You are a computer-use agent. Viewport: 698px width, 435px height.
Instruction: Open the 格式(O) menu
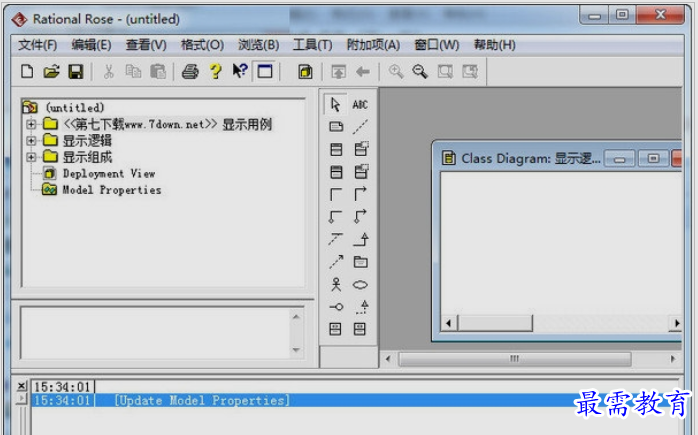coord(202,45)
